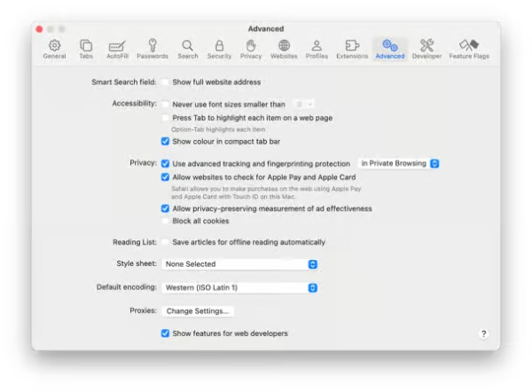
Task: Enable Press Tab to highlight each item
Action: [x=165, y=118]
